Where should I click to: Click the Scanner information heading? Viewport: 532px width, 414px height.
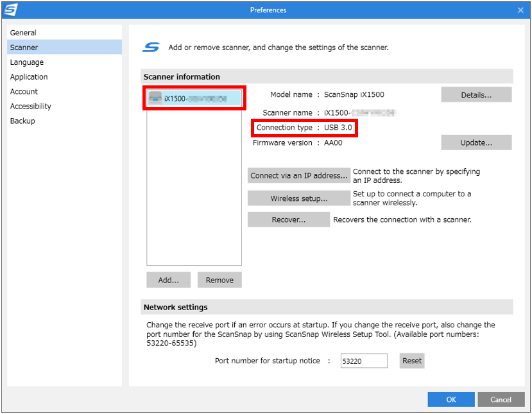click(x=182, y=76)
